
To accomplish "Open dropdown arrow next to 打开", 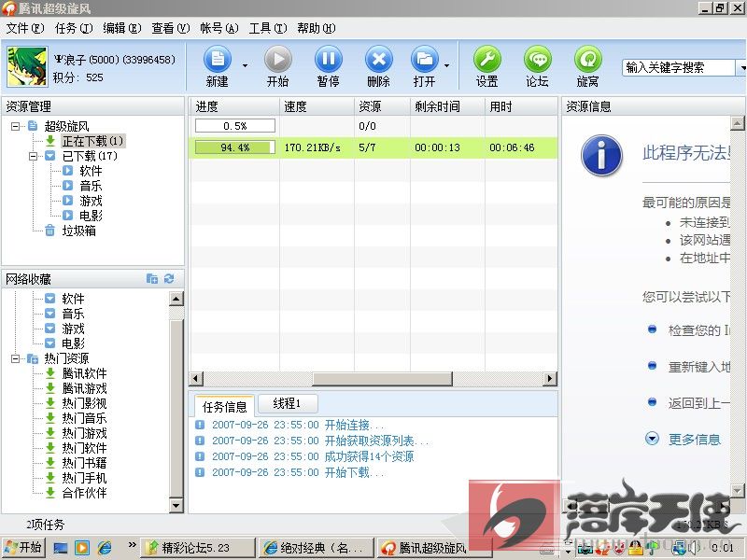I will coord(447,65).
